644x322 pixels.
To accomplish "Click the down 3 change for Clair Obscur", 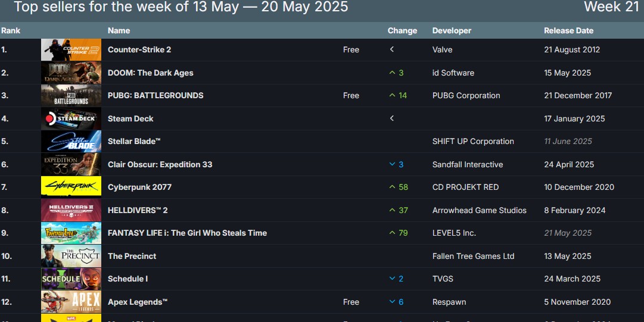I will point(396,164).
